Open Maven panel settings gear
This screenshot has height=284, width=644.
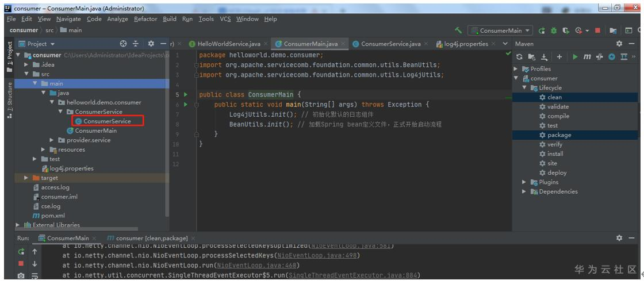[x=619, y=44]
